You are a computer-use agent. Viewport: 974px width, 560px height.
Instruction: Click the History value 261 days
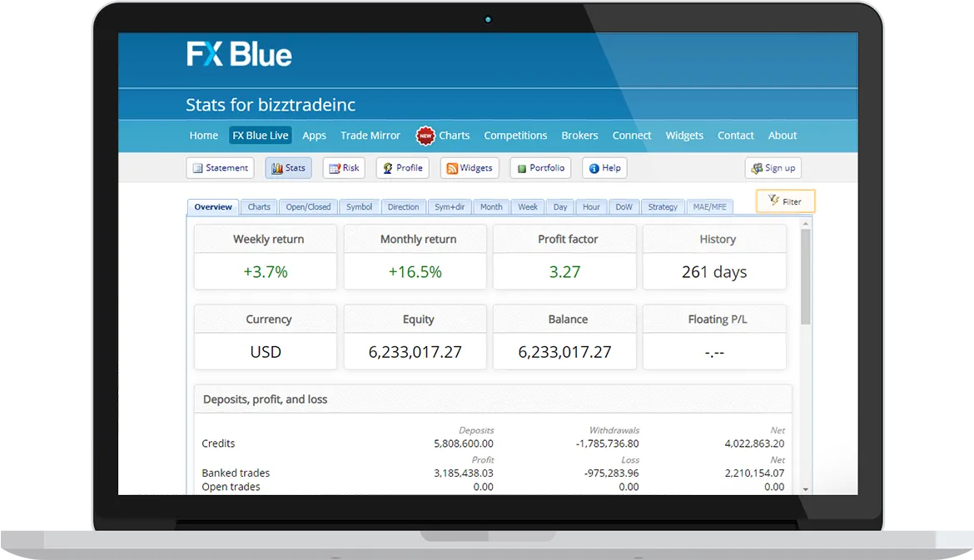point(714,272)
